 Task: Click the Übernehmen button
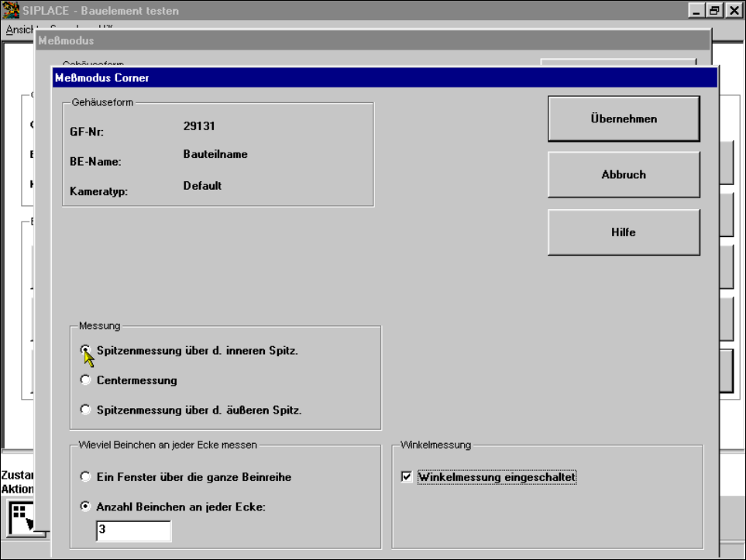pyautogui.click(x=624, y=119)
